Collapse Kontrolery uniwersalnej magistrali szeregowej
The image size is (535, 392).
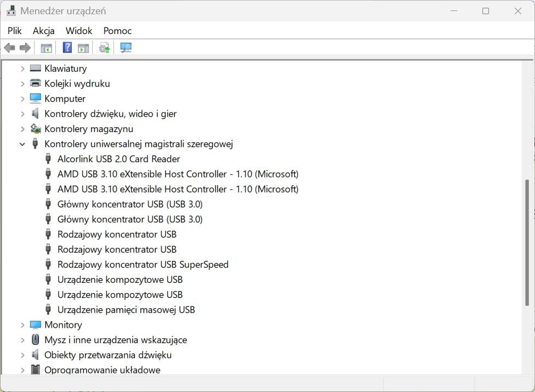pos(22,144)
